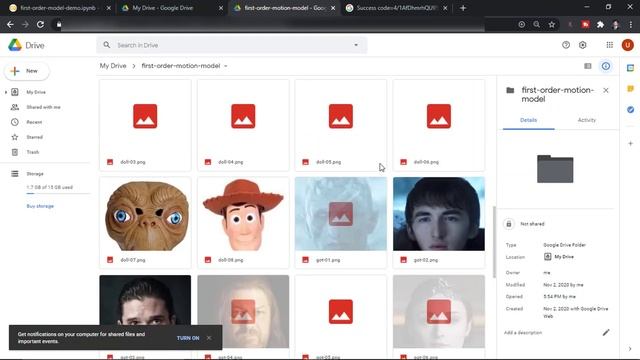Image resolution: width=640 pixels, height=360 pixels.
Task: Select doll-04.png file
Action: 243,125
